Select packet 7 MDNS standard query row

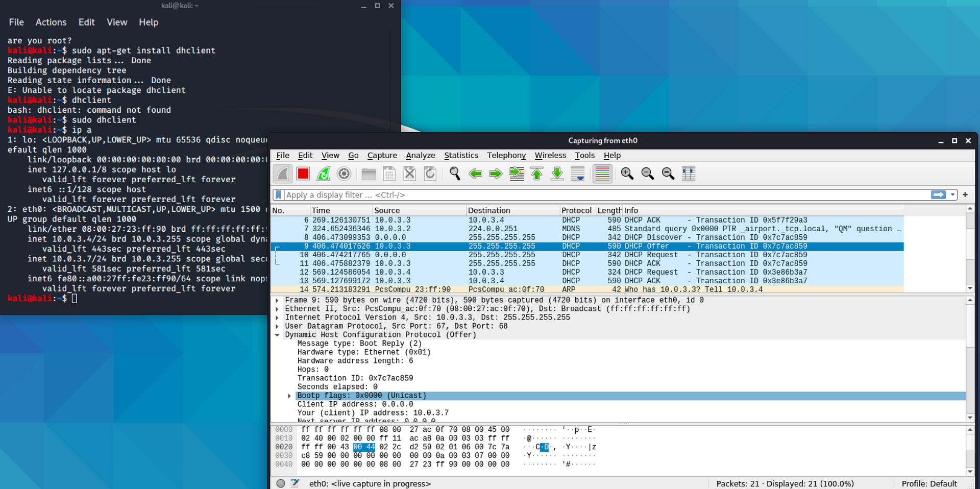[587, 229]
